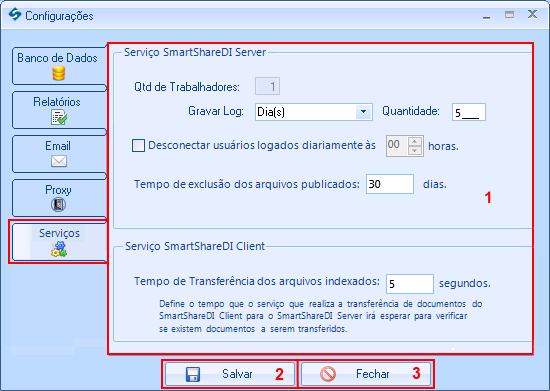Click the floppy disk icon on Salvar

coord(193,374)
